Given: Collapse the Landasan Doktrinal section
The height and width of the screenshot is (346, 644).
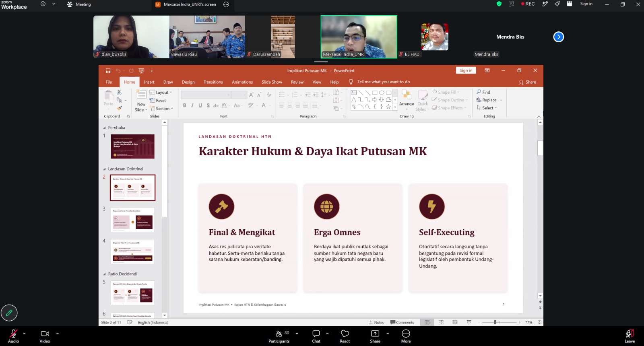Looking at the screenshot, I should 105,169.
